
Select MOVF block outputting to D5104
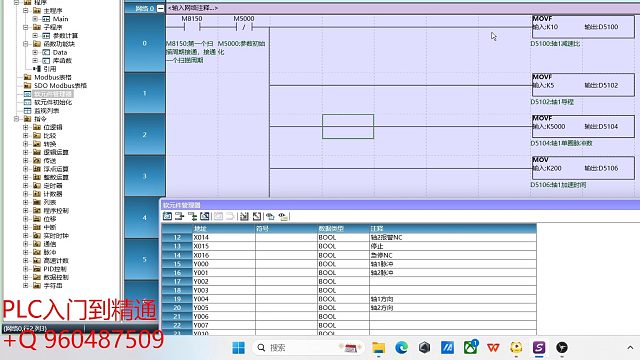[x=583, y=126]
